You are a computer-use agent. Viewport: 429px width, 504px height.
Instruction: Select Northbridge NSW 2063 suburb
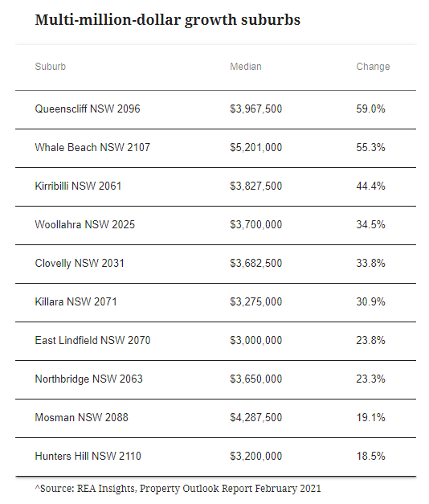88,379
